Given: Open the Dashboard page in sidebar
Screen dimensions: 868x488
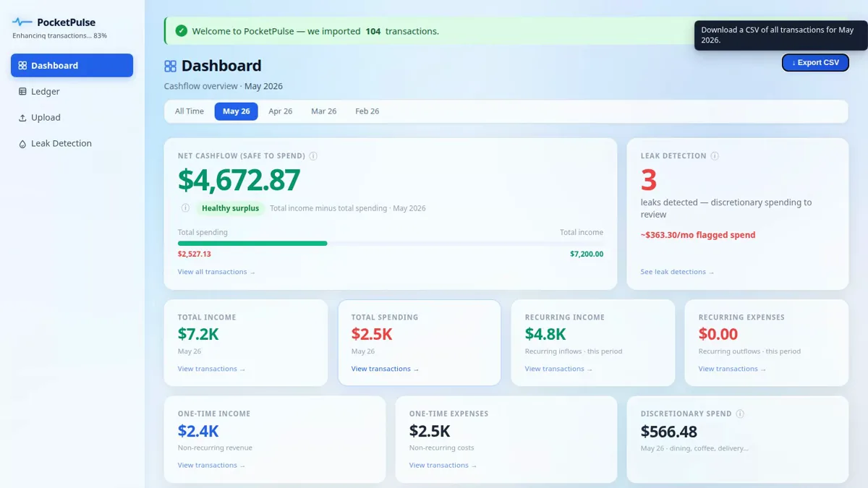Looking at the screenshot, I should (x=72, y=65).
